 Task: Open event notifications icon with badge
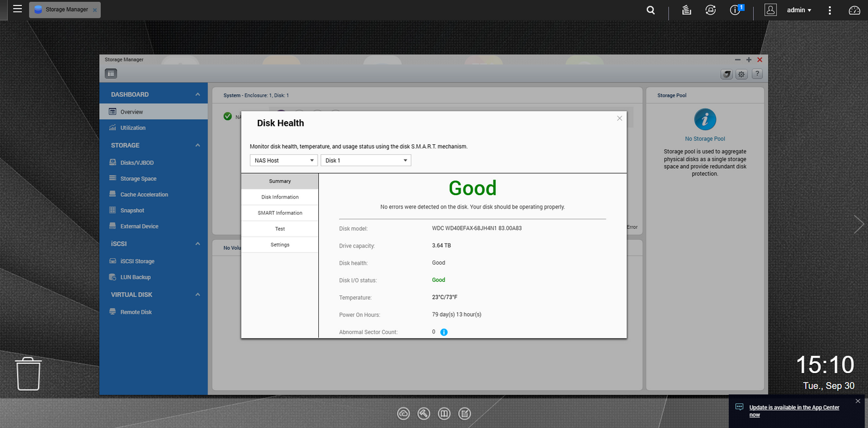pos(735,10)
